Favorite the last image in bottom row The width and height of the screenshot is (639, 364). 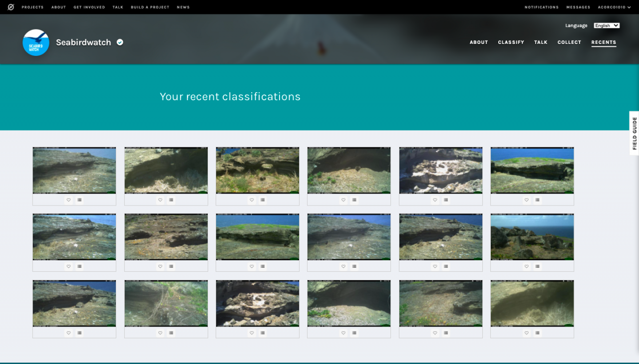527,333
